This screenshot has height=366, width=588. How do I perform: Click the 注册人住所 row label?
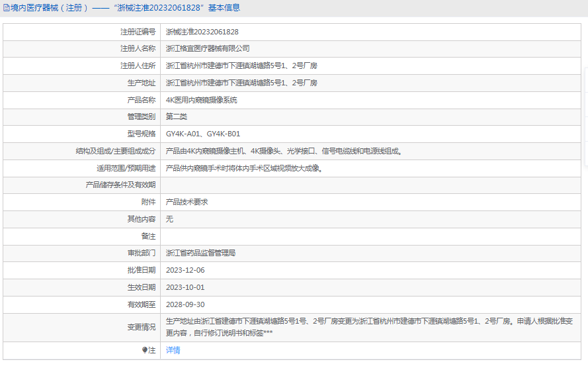(138, 66)
